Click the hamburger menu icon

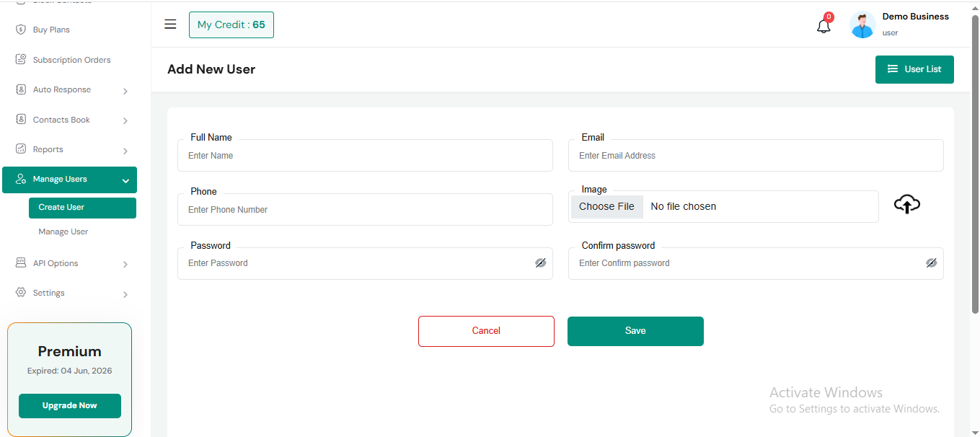click(x=170, y=25)
